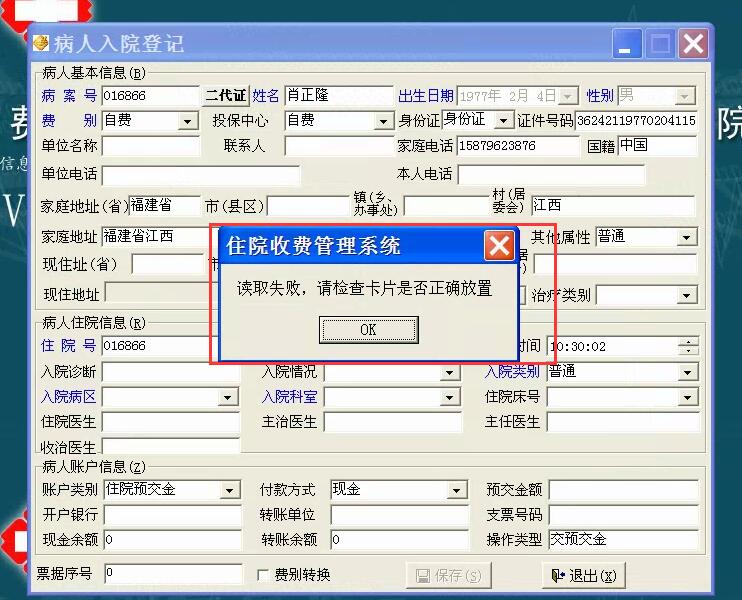Click the 家庭地址(省) field
The image size is (742, 600).
165,206
